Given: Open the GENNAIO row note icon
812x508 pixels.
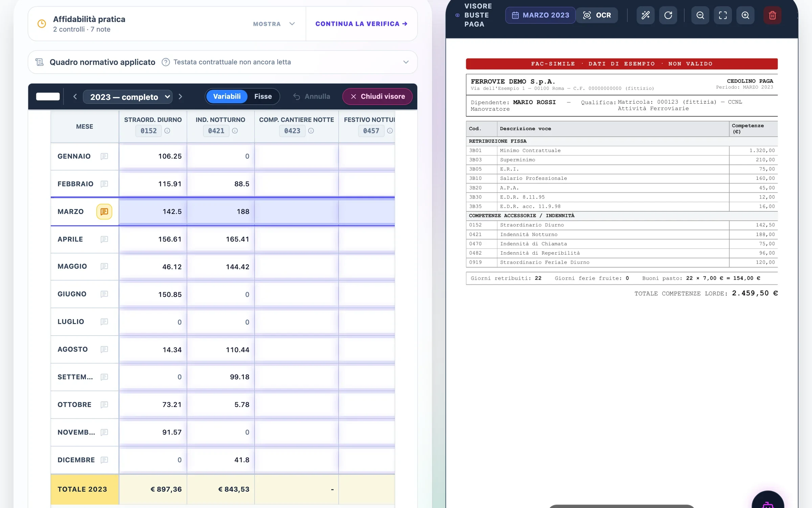Looking at the screenshot, I should tap(104, 156).
